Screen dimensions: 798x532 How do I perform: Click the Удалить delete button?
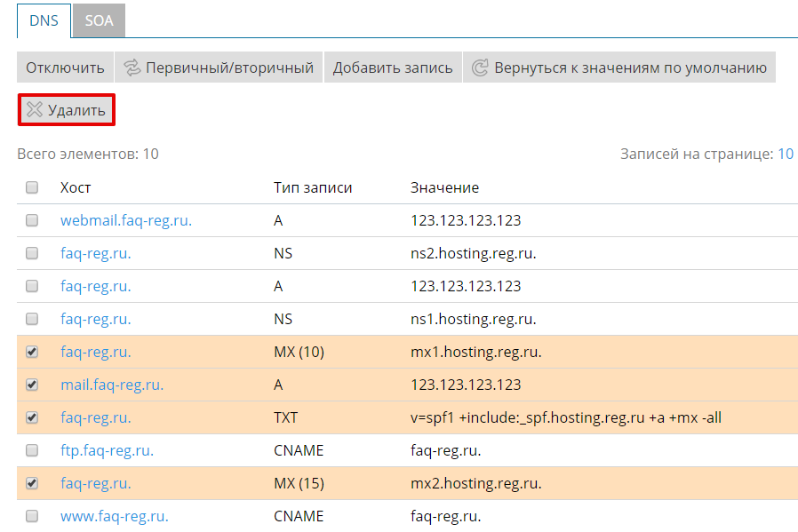tap(67, 110)
